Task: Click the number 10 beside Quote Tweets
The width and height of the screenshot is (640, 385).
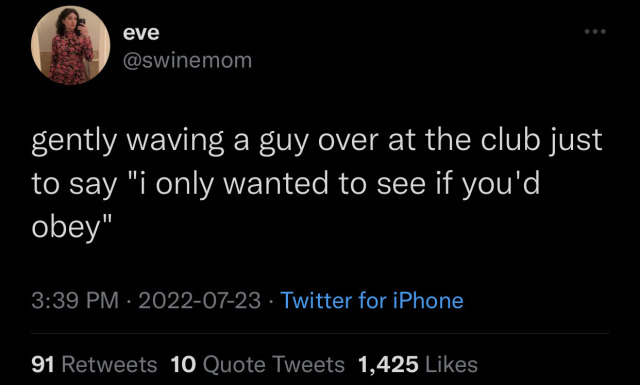Action: 183,364
